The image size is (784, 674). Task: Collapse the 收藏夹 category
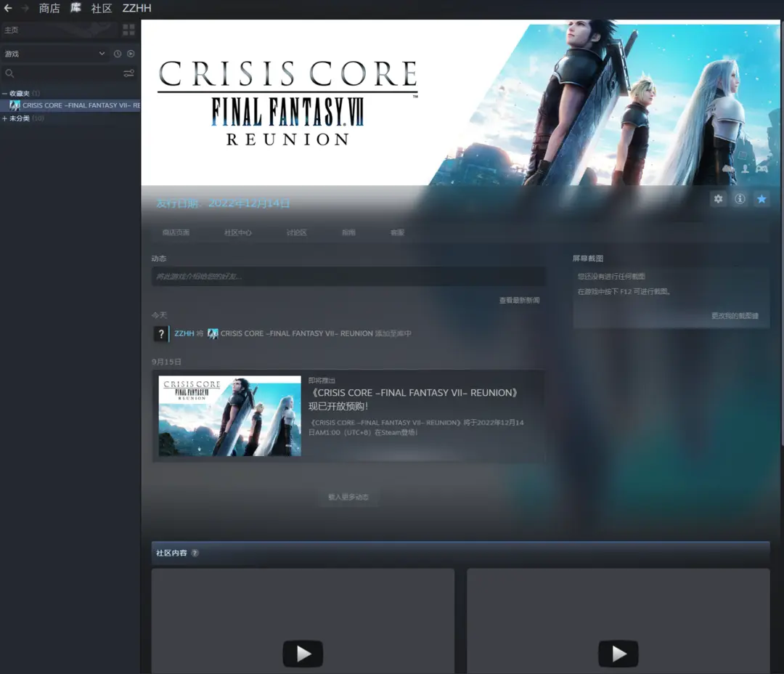point(4,94)
